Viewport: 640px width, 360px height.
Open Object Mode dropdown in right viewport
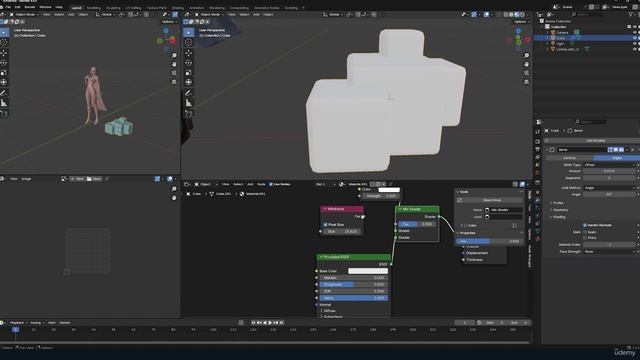pos(209,14)
